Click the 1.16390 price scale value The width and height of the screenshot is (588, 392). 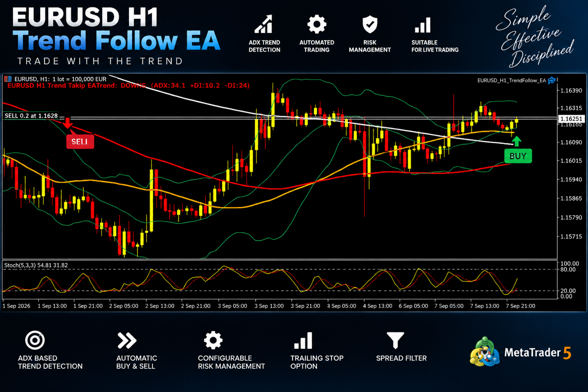point(571,90)
